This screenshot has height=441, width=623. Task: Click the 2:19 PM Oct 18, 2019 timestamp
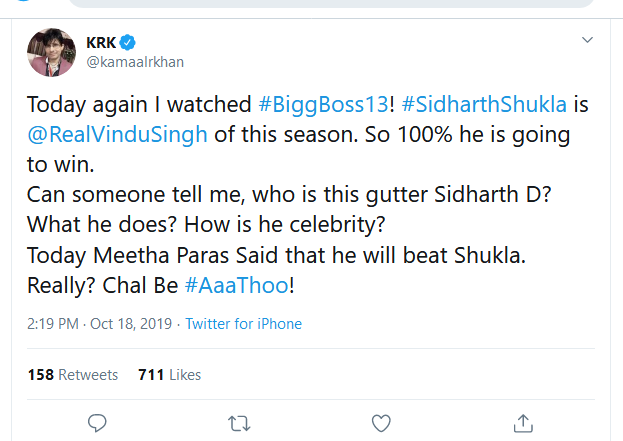[x=98, y=324]
